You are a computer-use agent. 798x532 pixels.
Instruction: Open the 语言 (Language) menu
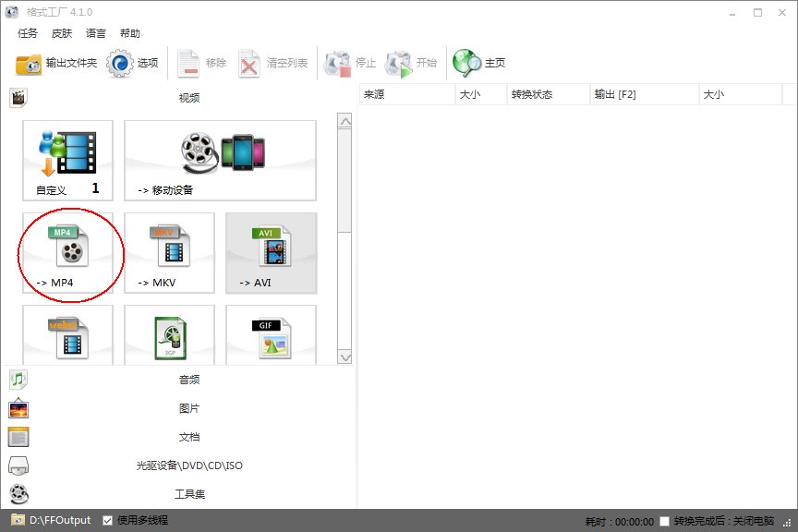95,33
